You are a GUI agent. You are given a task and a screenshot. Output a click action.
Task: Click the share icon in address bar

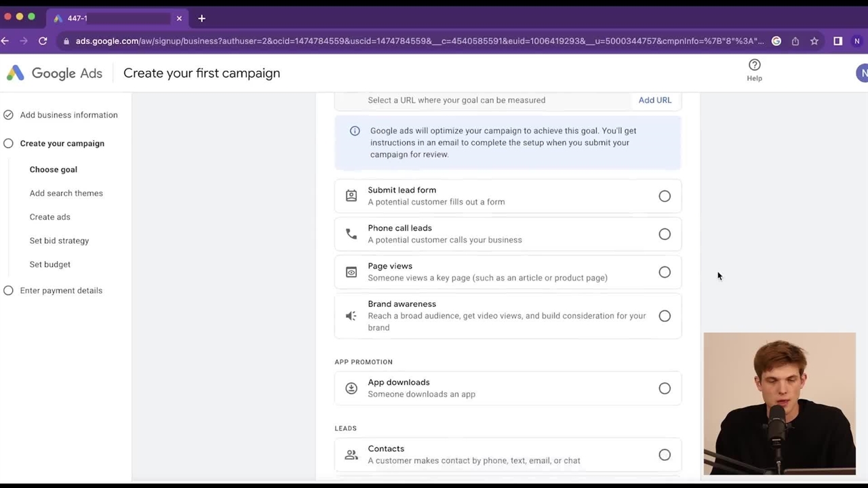pos(795,41)
